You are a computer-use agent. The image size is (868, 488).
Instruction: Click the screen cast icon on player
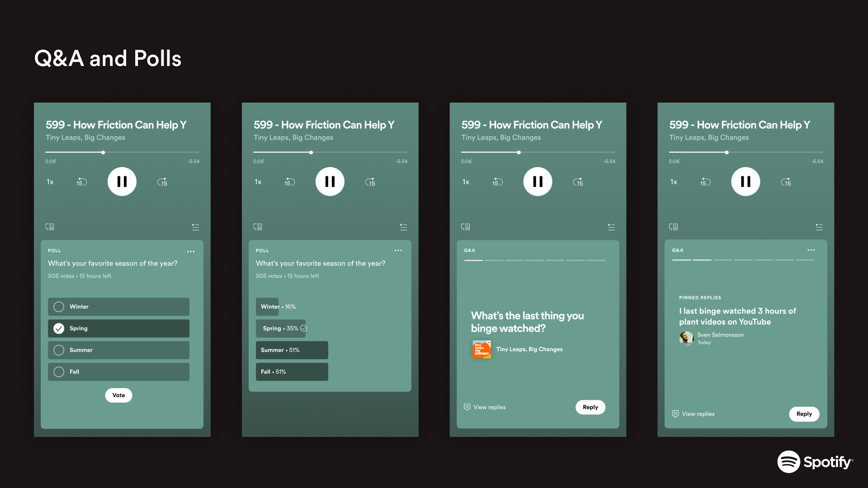49,226
